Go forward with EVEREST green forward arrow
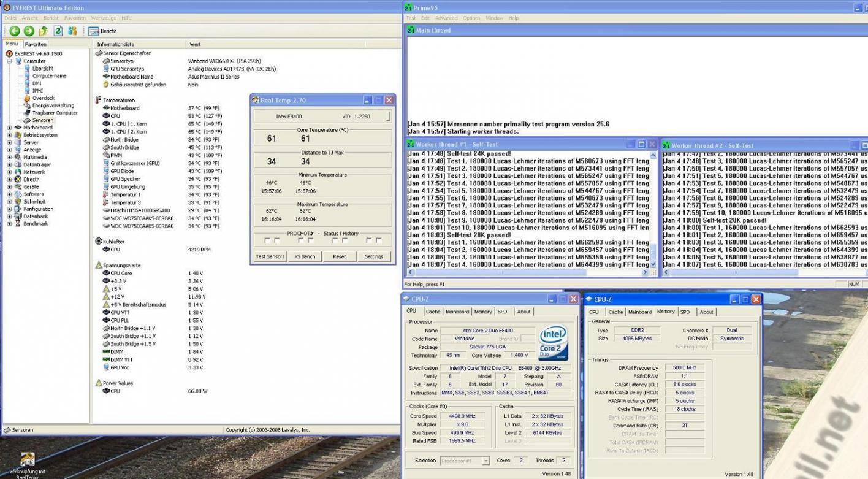868x479 pixels. [x=28, y=31]
